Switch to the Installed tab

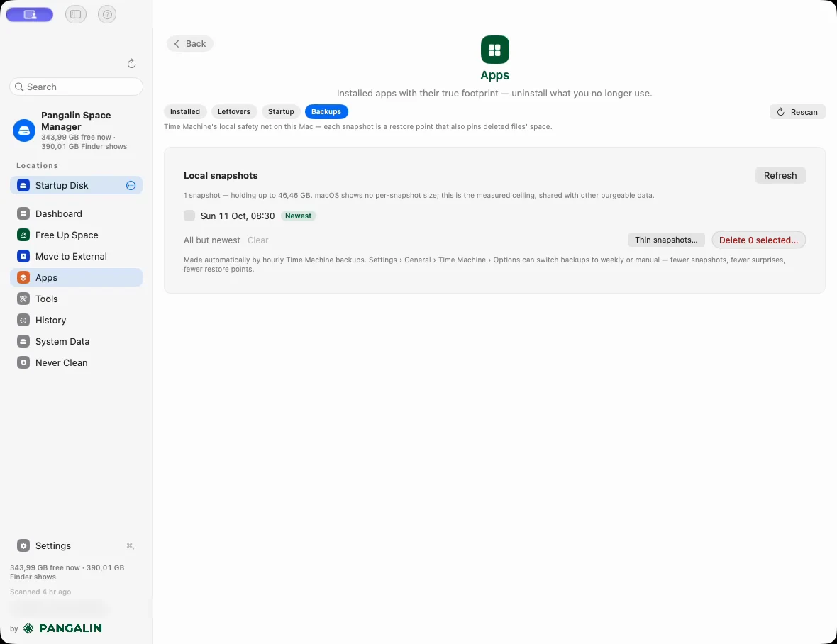tap(184, 111)
